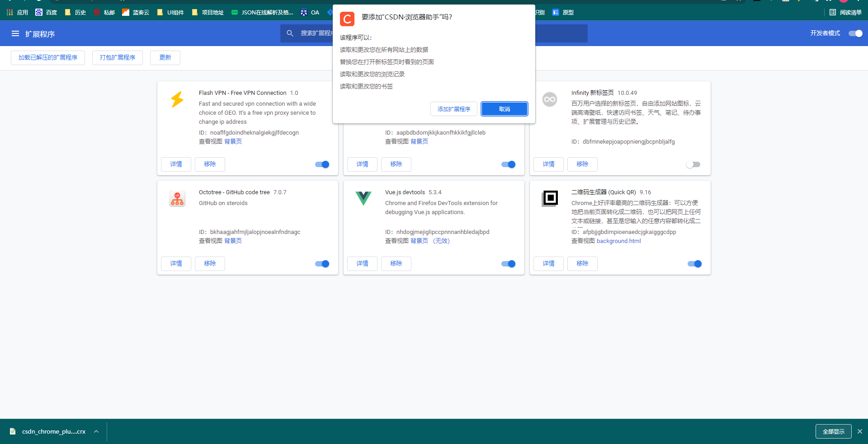Open Octotree 背景页 link
Image resolution: width=868 pixels, height=444 pixels.
pos(233,241)
